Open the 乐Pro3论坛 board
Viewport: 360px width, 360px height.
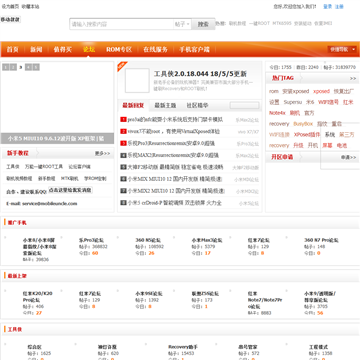[91, 240]
